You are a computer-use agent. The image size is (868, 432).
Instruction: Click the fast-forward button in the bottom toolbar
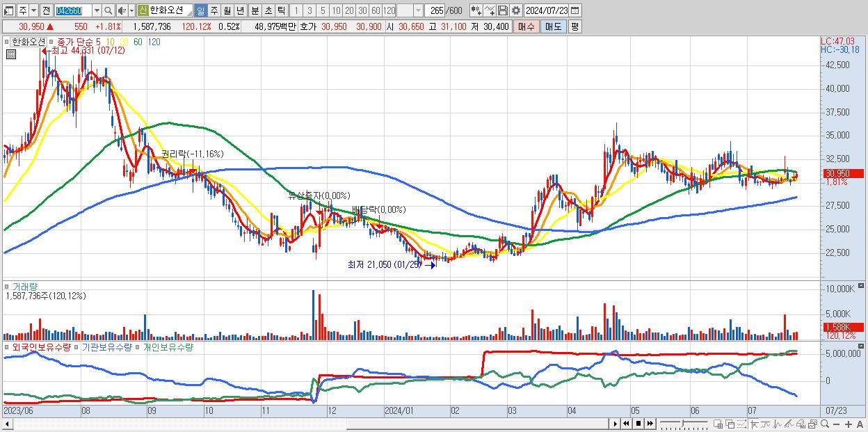tap(650, 424)
